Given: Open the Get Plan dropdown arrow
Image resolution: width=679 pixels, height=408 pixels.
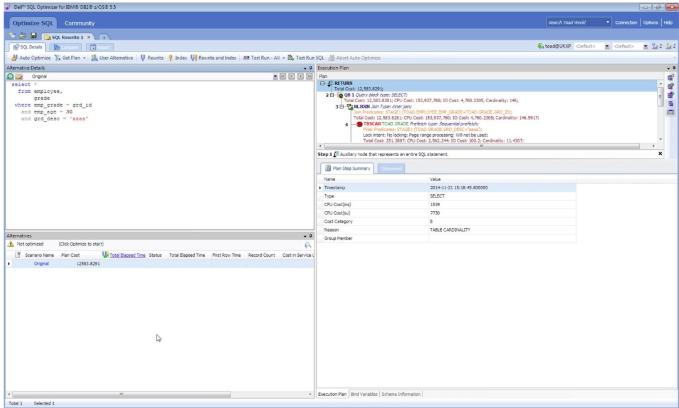Looking at the screenshot, I should tap(84, 58).
